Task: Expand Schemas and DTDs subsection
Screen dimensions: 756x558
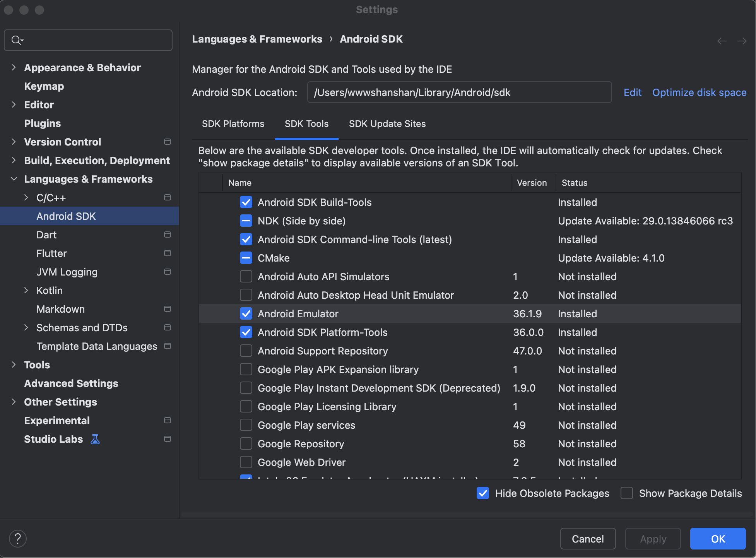Action: [x=26, y=328]
